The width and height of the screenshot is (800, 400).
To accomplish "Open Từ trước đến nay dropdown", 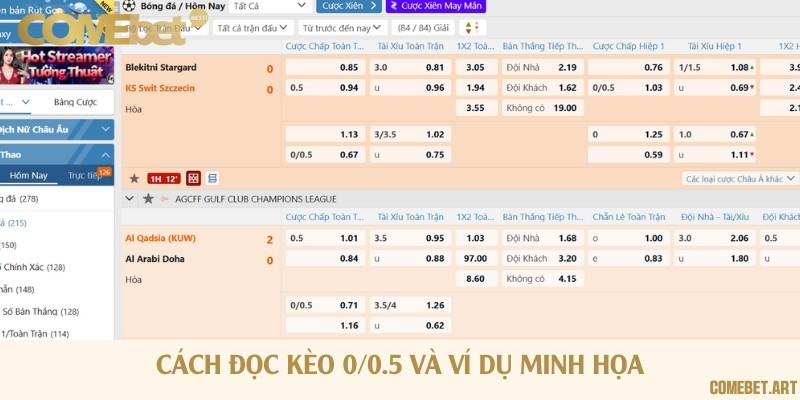I will [342, 28].
